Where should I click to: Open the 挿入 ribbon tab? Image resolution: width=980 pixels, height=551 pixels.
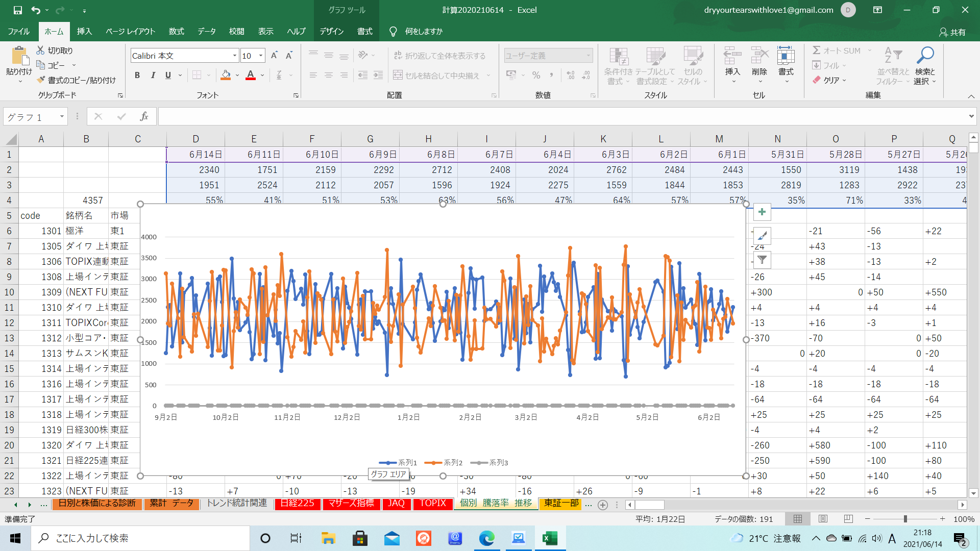(84, 32)
